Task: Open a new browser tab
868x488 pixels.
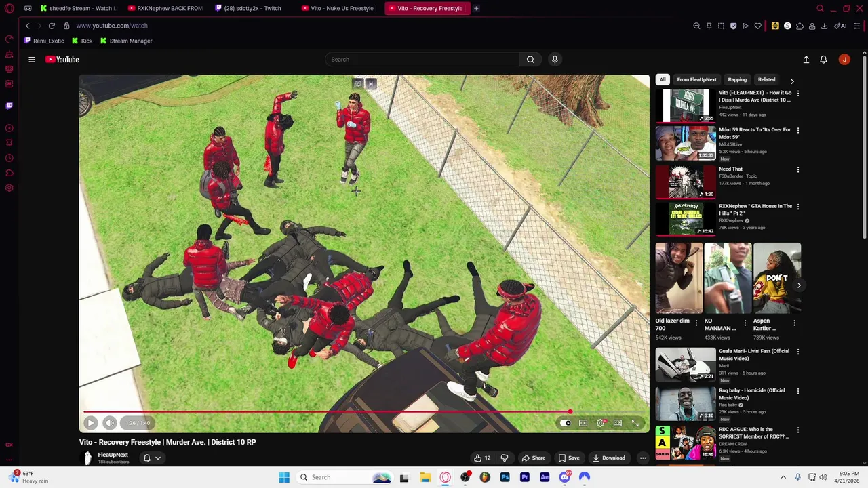Action: click(476, 8)
